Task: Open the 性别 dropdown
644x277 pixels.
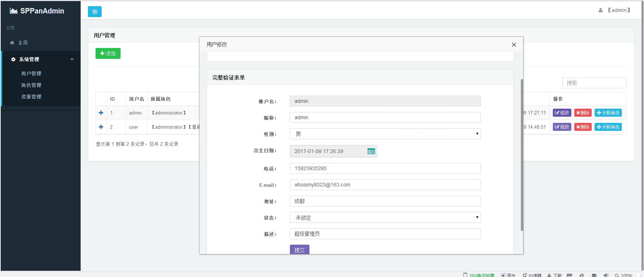Action: (x=385, y=134)
